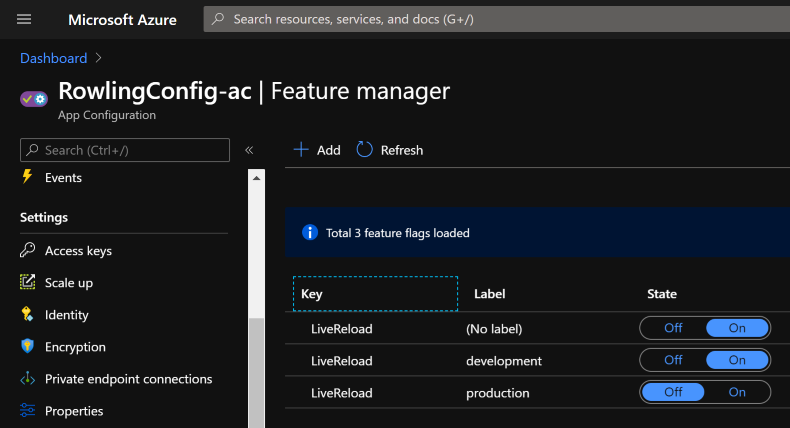Set On for development LiveReload flag

click(x=737, y=360)
